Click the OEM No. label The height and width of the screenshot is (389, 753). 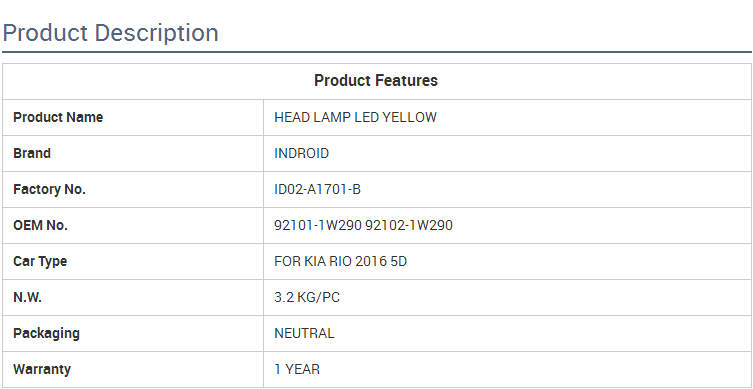40,226
